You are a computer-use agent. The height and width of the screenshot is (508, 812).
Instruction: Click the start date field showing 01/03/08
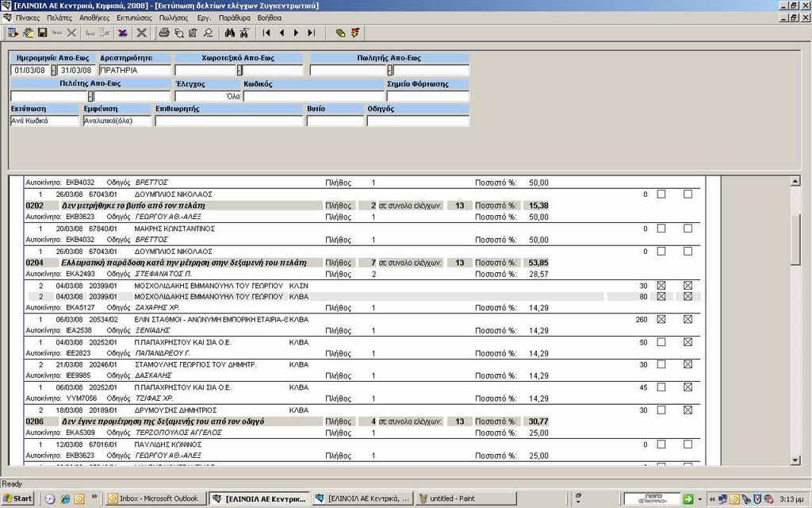tap(30, 70)
